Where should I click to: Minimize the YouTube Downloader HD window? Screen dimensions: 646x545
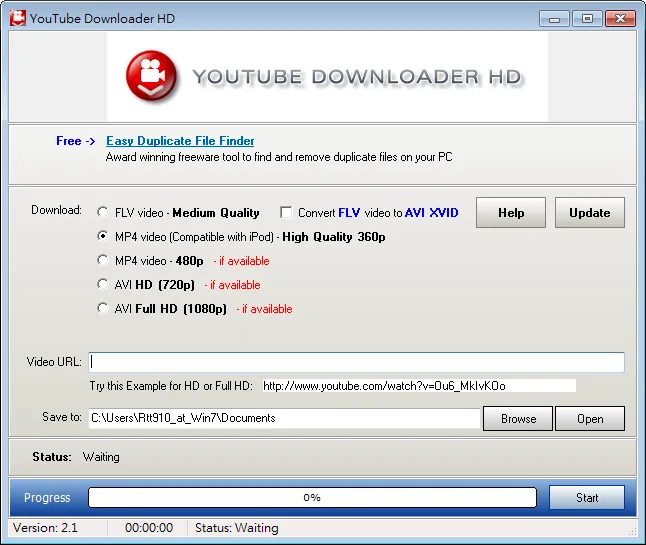[x=555, y=19]
